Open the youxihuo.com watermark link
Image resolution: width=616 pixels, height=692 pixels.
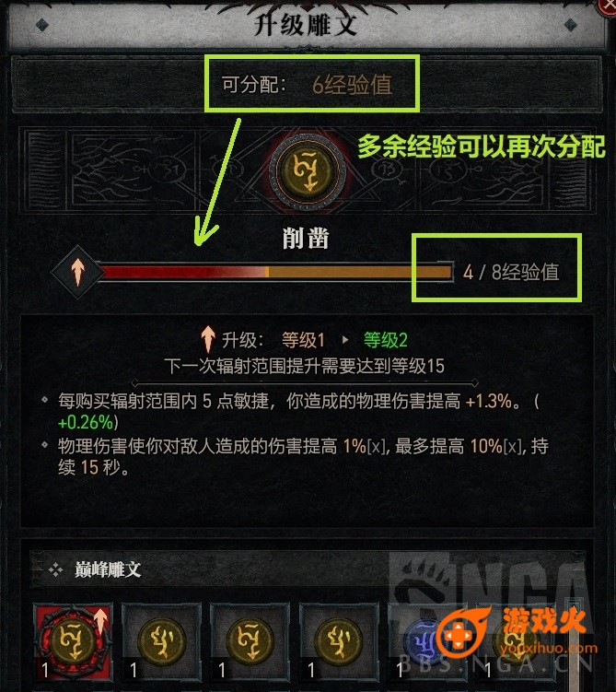click(549, 649)
